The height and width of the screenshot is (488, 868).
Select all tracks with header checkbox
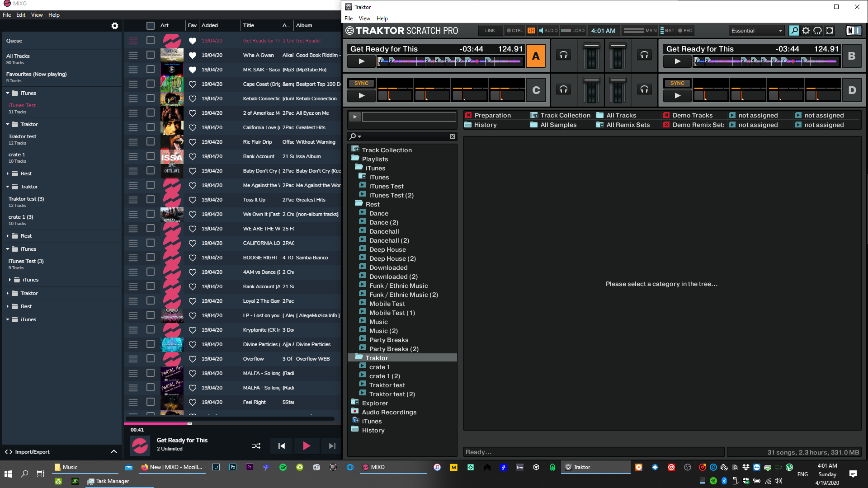(x=151, y=26)
